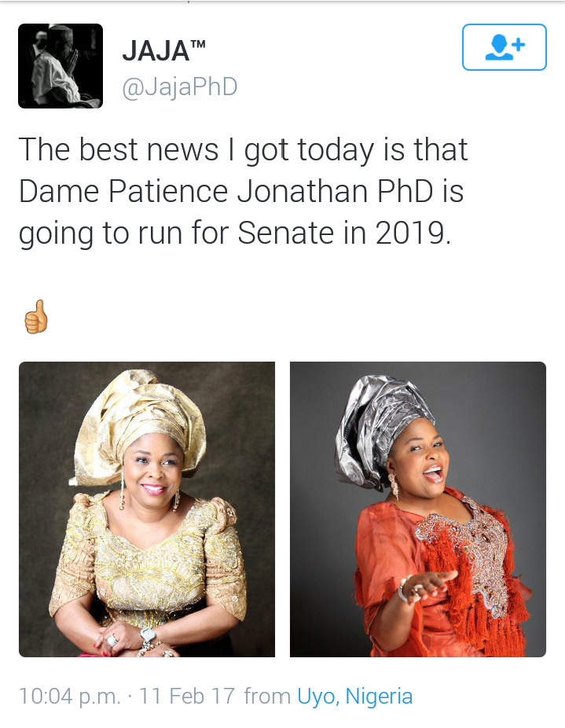Click the JAJA display name
This screenshot has width=565, height=728.
[156, 51]
